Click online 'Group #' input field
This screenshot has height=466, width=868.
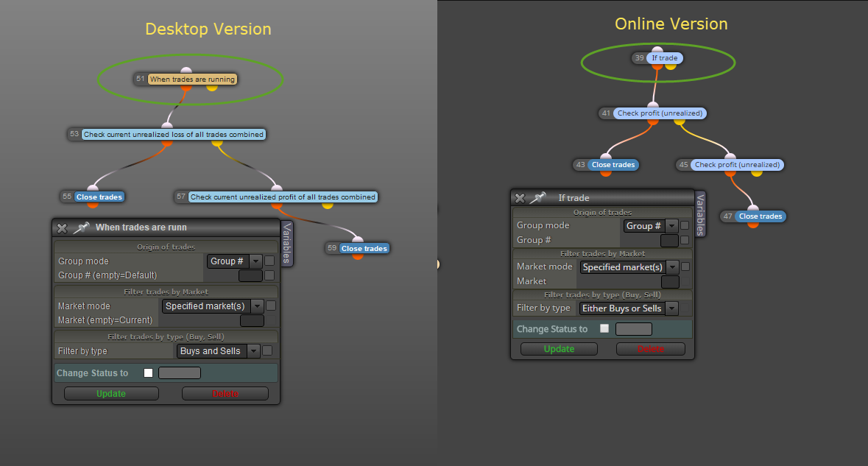click(669, 241)
